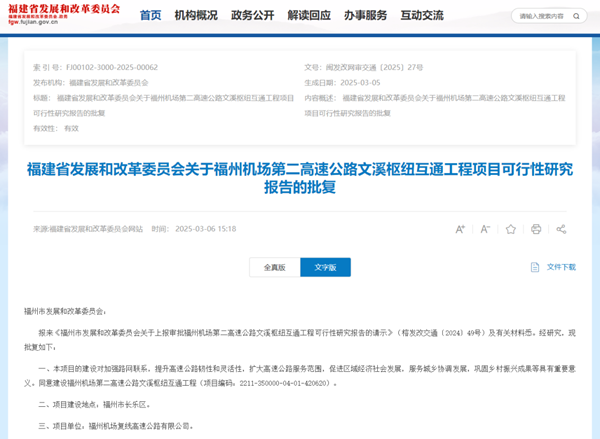
Task: Open the 政务公开 section
Action: click(252, 16)
